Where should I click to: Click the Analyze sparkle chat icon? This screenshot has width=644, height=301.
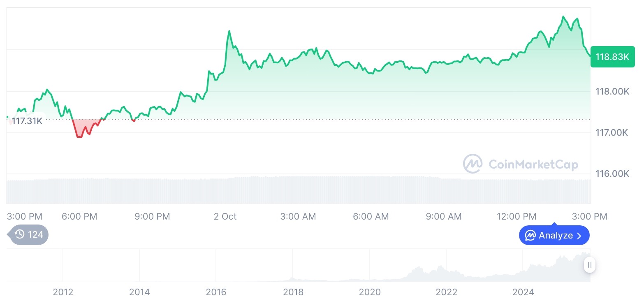pos(530,236)
